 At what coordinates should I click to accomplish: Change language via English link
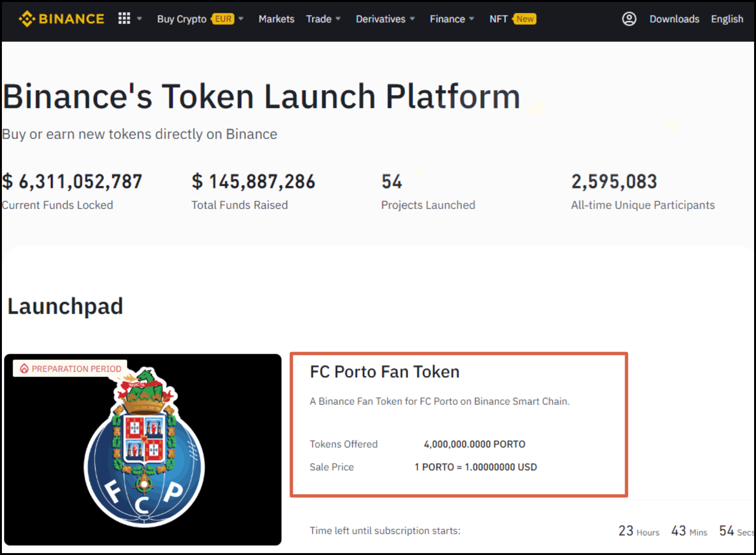727,19
